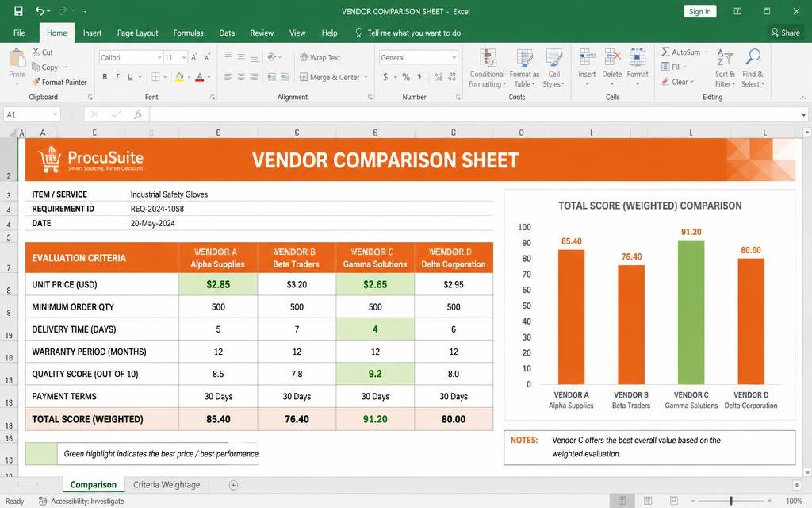This screenshot has height=508, width=812.
Task: Open the General number format dropdown
Action: [x=454, y=57]
